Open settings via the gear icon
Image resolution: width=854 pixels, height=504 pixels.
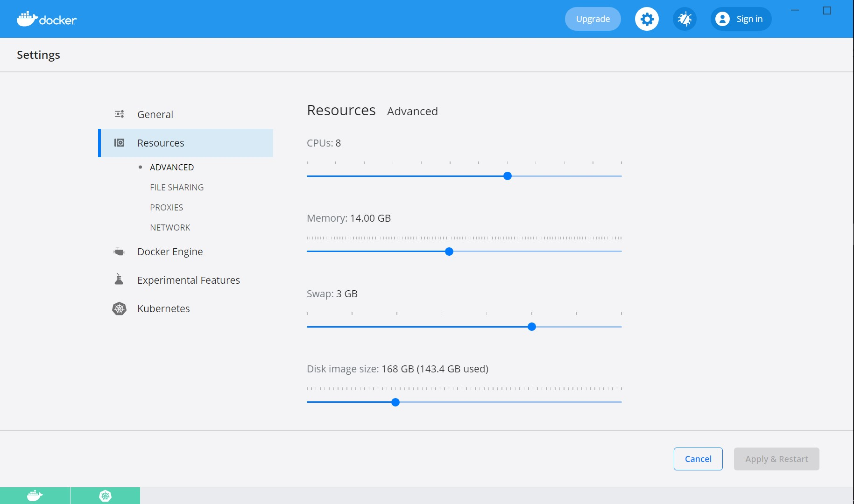point(647,19)
